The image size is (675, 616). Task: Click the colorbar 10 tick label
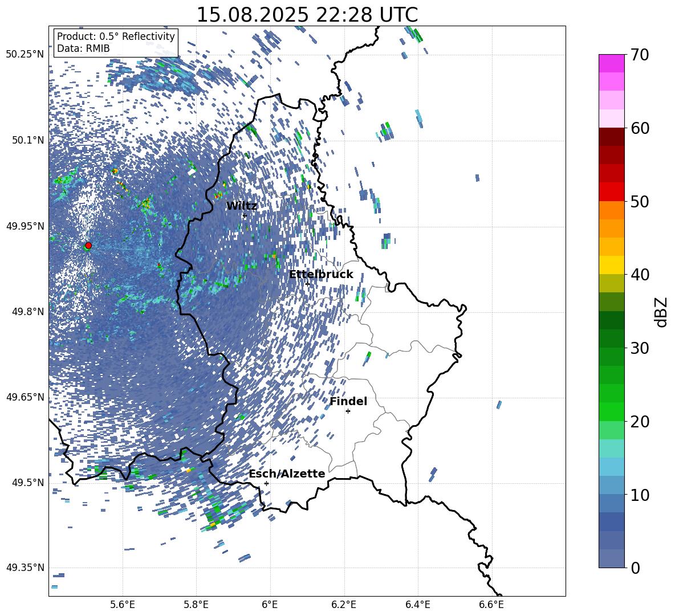coord(640,495)
